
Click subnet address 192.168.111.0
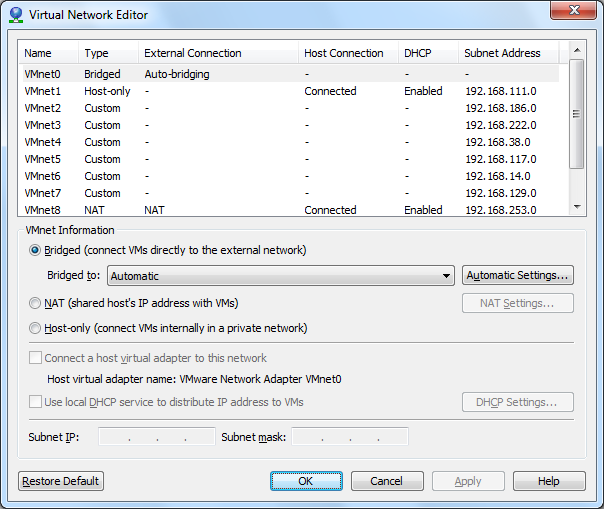tap(501, 91)
